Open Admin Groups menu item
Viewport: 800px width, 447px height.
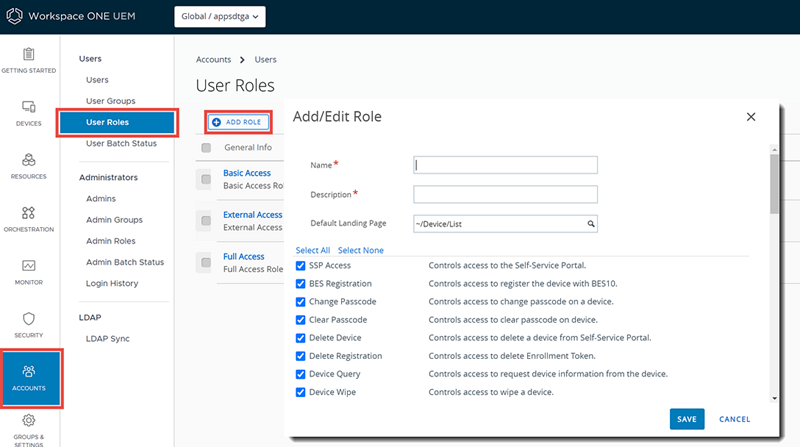(114, 220)
